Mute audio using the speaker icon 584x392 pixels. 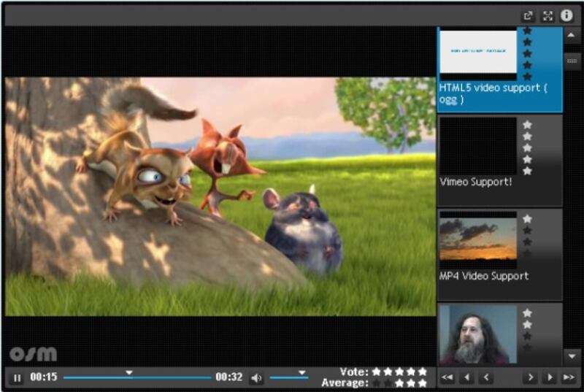pos(256,378)
